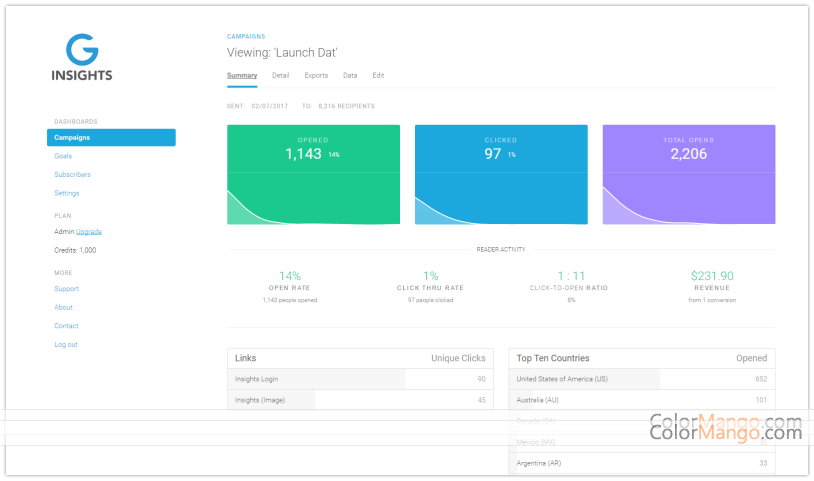This screenshot has height=481, width=814.
Task: Open the Data tab
Action: click(x=350, y=75)
